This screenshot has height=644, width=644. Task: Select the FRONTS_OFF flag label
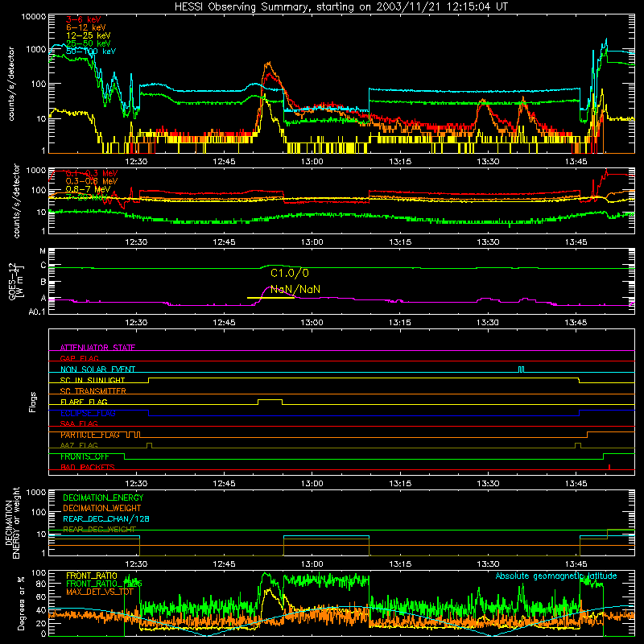pyautogui.click(x=85, y=456)
